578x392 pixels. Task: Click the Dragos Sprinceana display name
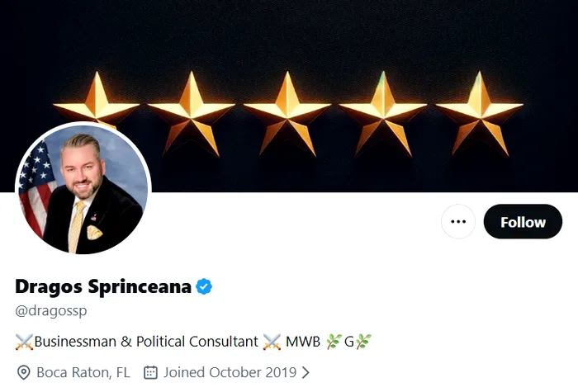pyautogui.click(x=103, y=286)
